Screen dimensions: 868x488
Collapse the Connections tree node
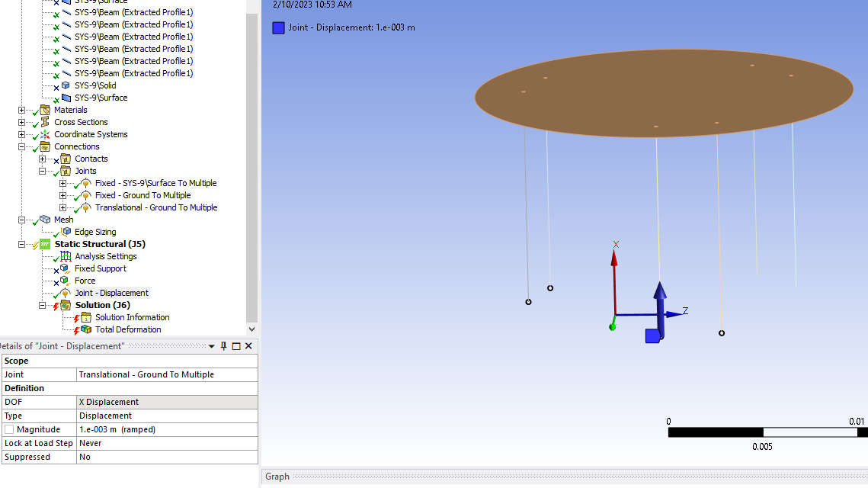[21, 146]
